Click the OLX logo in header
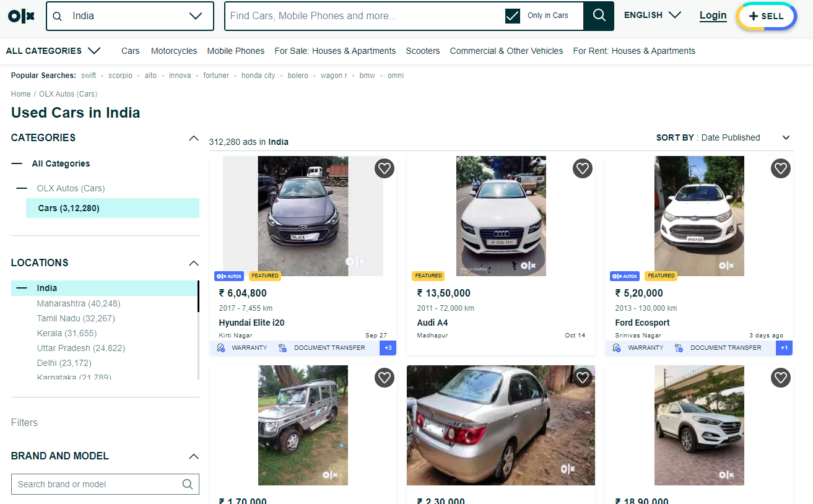This screenshot has width=813, height=504. [x=21, y=16]
